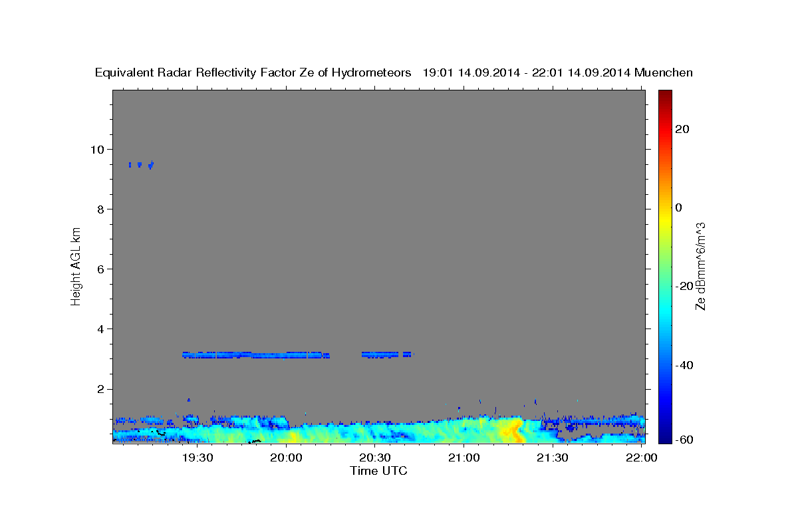Click the 10 km height tick label
798x532 pixels.
98,150
